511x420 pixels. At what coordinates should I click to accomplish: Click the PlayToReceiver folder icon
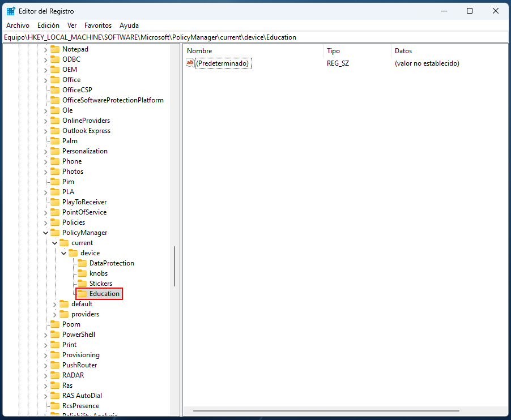55,202
